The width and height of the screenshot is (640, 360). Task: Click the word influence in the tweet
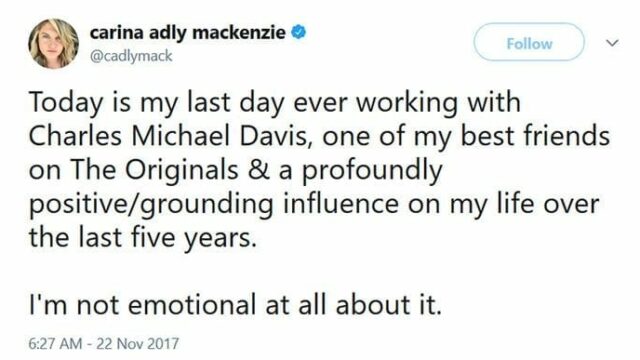(x=341, y=203)
